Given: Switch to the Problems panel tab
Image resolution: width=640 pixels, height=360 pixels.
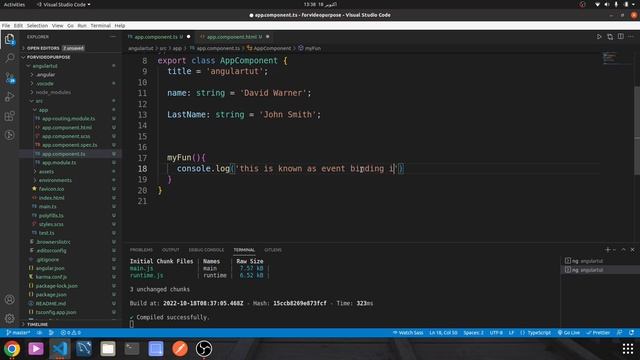Looking at the screenshot, I should pos(141,250).
